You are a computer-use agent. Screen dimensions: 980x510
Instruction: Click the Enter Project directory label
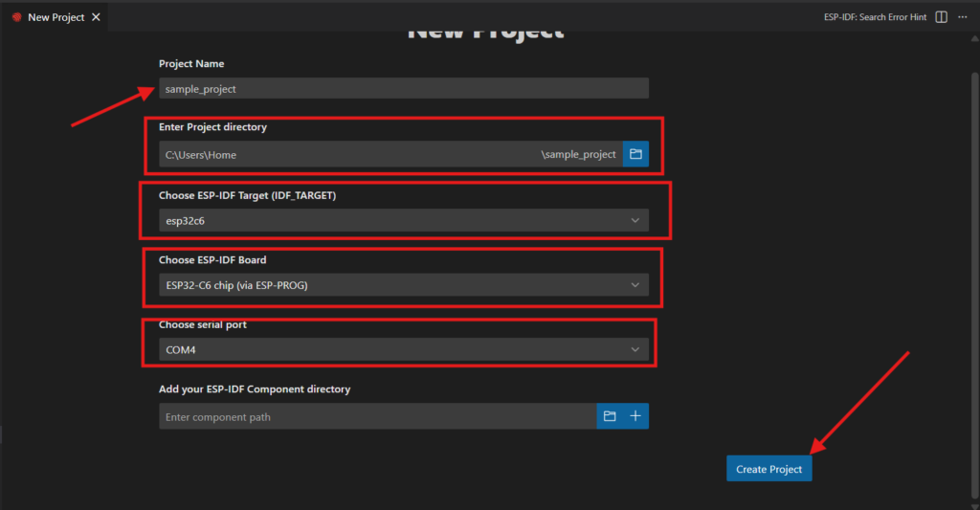212,127
